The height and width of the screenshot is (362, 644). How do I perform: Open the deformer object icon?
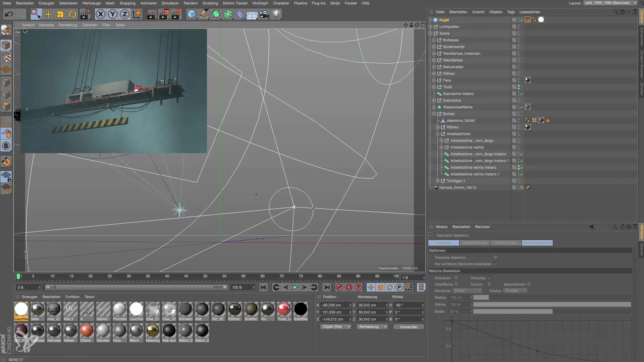[240, 14]
